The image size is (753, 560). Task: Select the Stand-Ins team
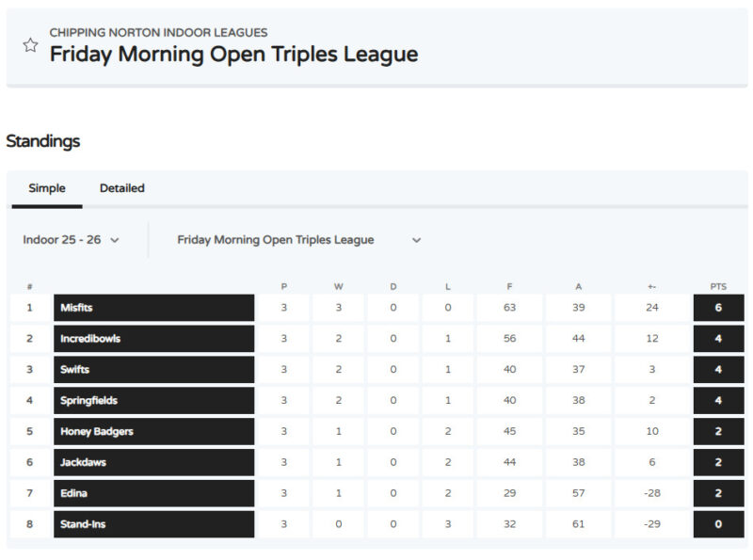[83, 524]
